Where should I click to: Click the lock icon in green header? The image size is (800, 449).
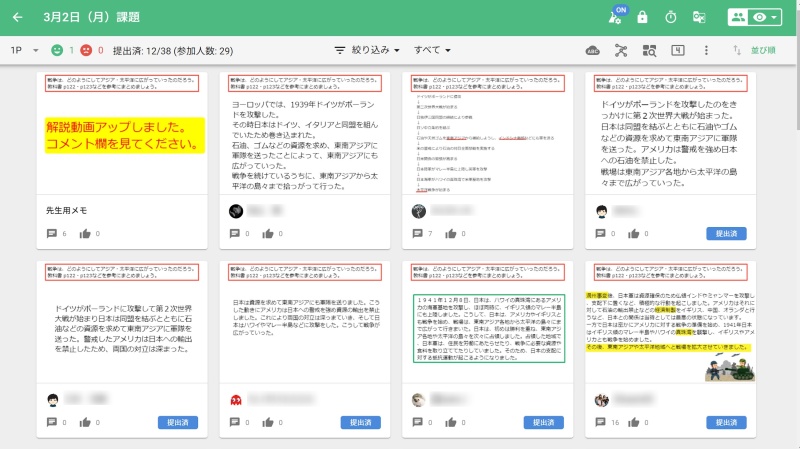(642, 18)
